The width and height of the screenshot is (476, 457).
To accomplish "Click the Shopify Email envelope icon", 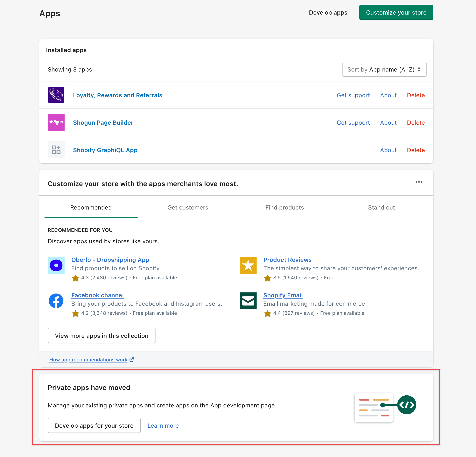I will (x=248, y=301).
